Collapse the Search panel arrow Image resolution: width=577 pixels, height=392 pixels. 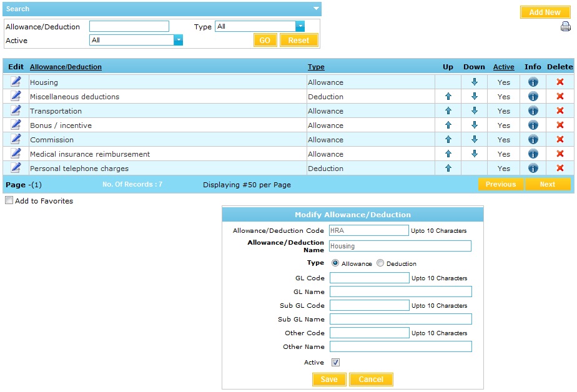(x=316, y=9)
